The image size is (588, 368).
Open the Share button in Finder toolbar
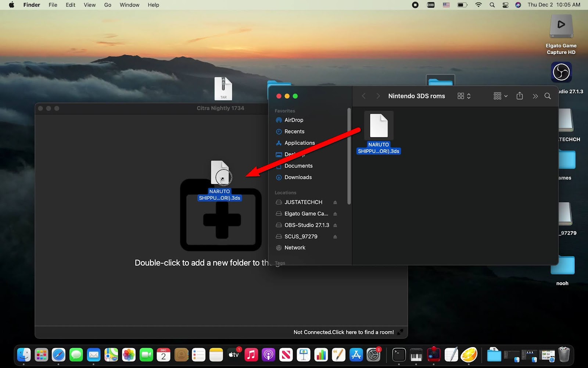(x=519, y=96)
